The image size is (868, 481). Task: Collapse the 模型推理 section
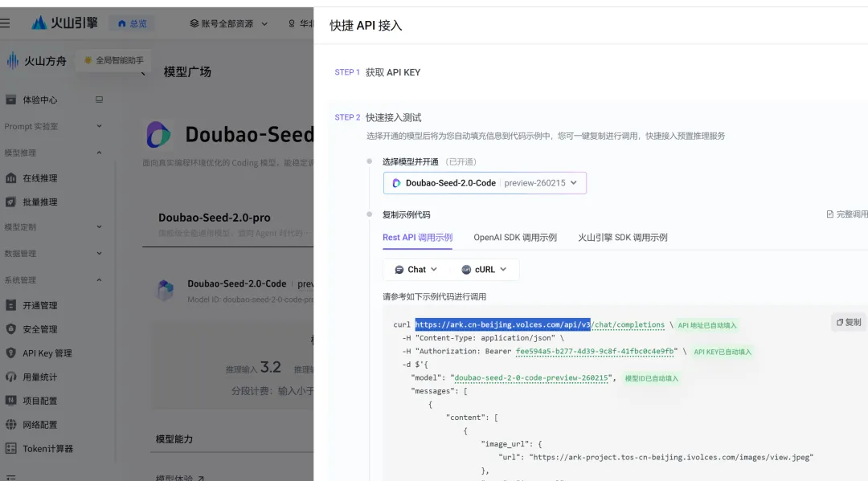[x=53, y=153]
